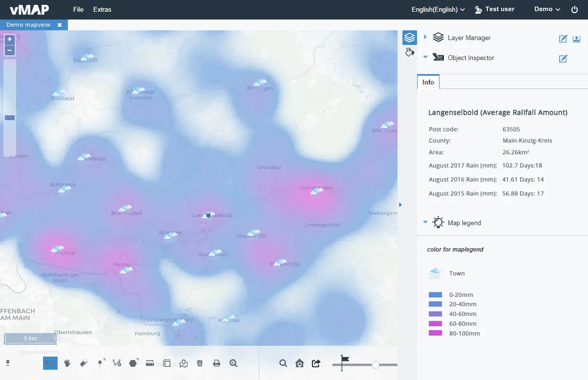This screenshot has width=588, height=380.
Task: Select the draw line path tool
Action: (x=117, y=363)
